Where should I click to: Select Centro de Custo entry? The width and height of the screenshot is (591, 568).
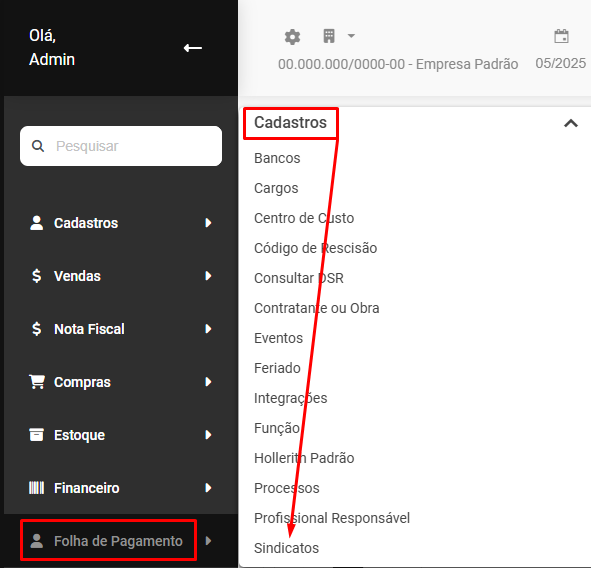304,218
